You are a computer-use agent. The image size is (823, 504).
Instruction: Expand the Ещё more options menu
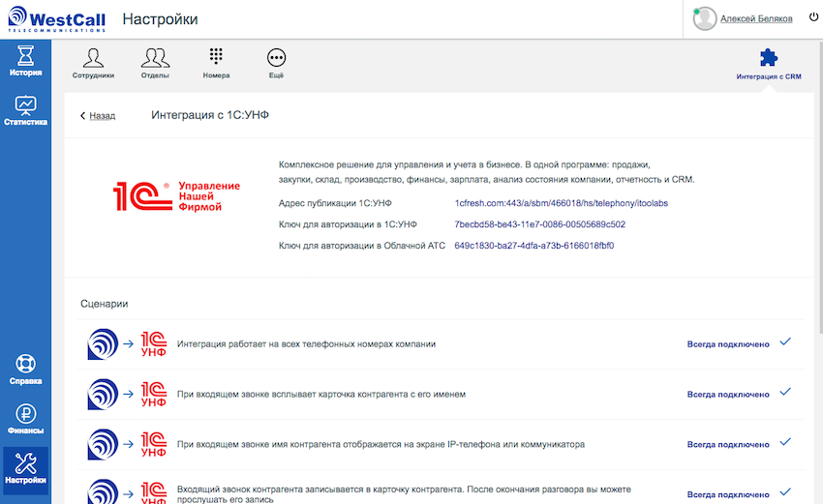tap(276, 64)
